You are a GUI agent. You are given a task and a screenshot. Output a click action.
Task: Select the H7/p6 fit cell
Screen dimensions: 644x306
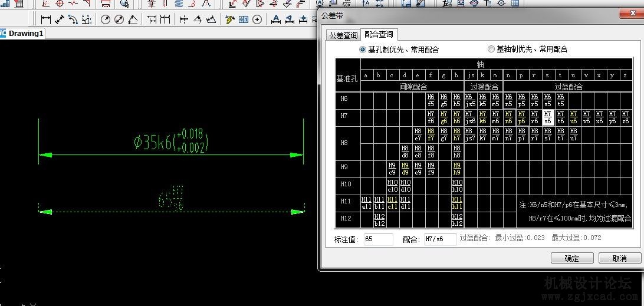[x=521, y=117]
